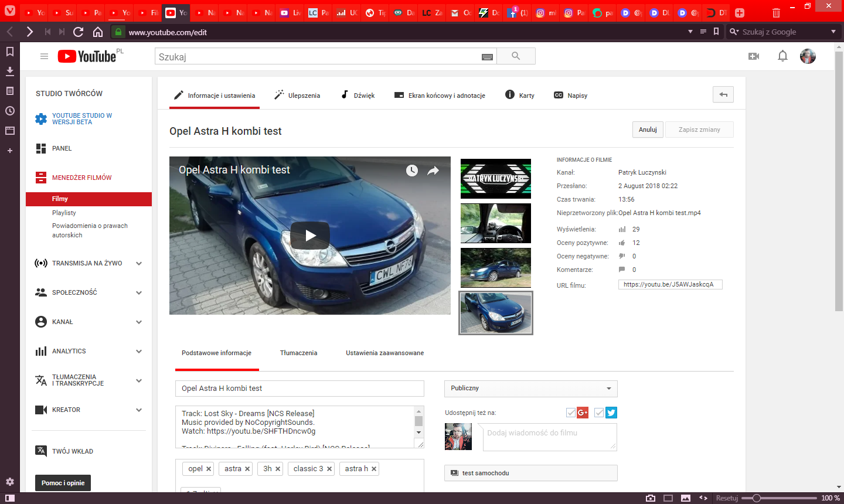Open Ekran końcowy i adnotacje tab
This screenshot has width=844, height=504.
[x=440, y=95]
